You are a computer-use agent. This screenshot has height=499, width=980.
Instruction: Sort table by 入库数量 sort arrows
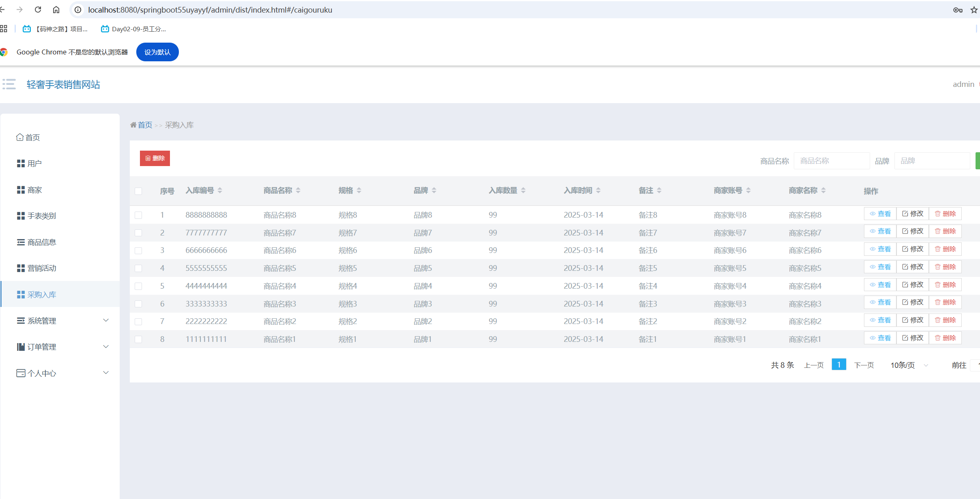(x=523, y=190)
